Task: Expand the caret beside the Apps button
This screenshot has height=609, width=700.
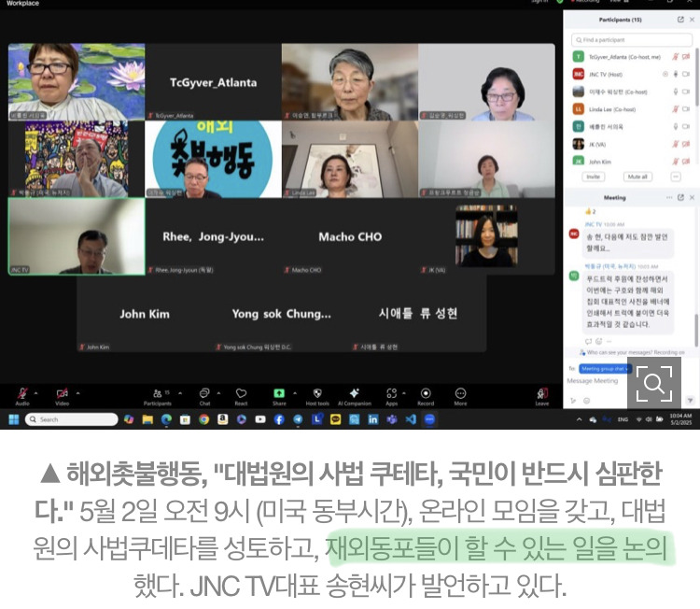Action: tap(404, 393)
